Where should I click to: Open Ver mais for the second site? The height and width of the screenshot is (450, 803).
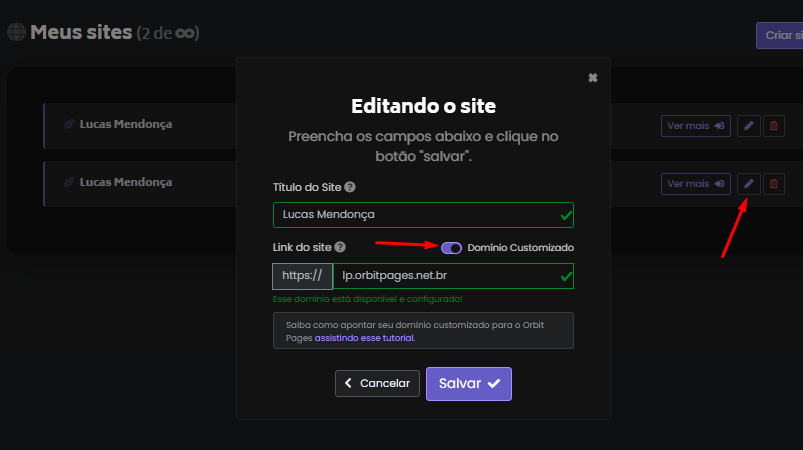pyautogui.click(x=695, y=184)
